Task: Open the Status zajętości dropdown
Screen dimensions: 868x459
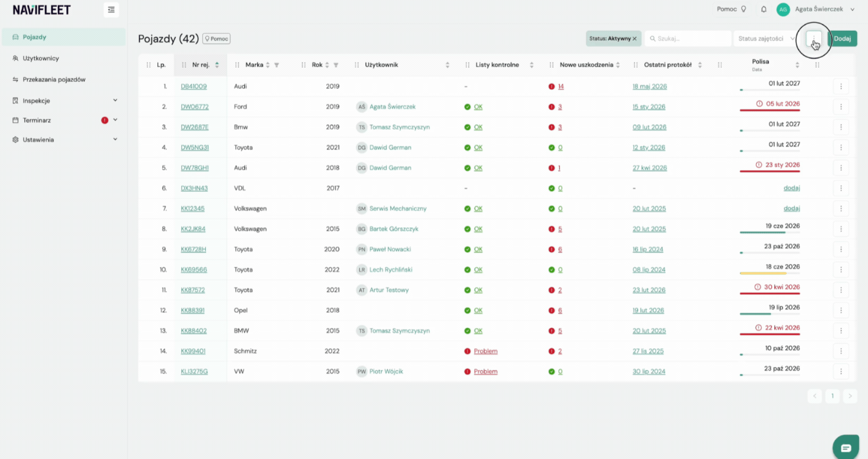Action: click(766, 39)
